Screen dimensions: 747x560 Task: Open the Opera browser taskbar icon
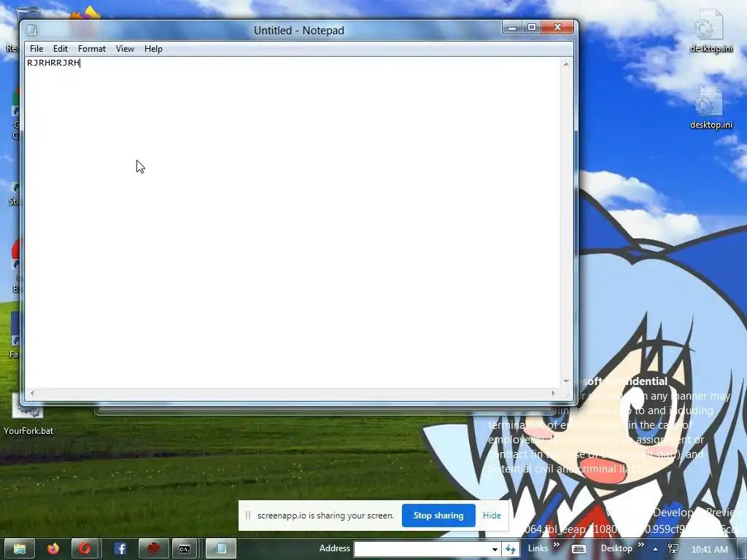[x=85, y=549]
